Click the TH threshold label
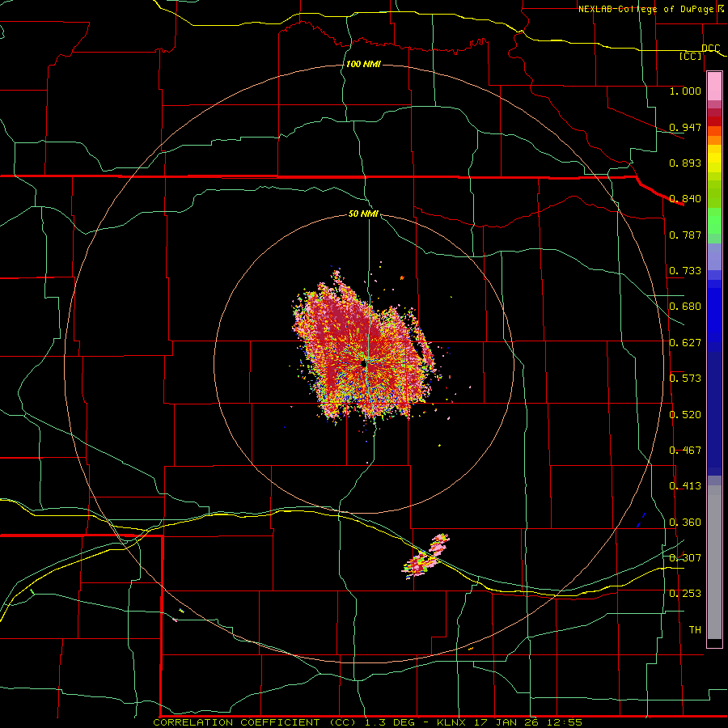 695,630
